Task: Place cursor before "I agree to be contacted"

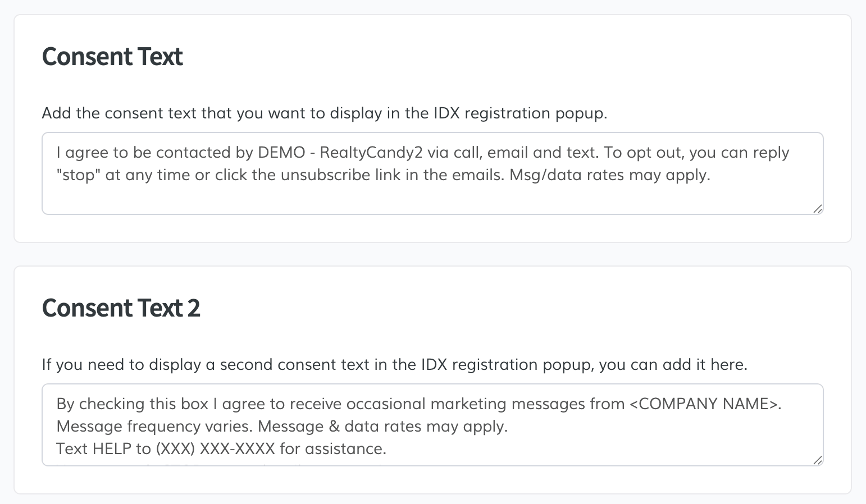Action: (57, 153)
